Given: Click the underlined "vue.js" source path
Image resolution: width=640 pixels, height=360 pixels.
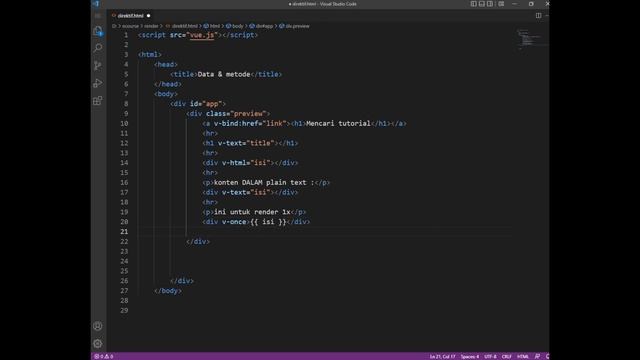Looking at the screenshot, I should coord(202,35).
